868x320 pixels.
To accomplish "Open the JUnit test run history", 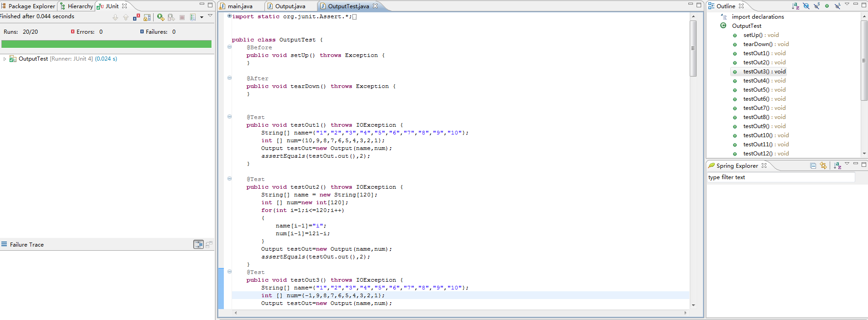I will [193, 17].
